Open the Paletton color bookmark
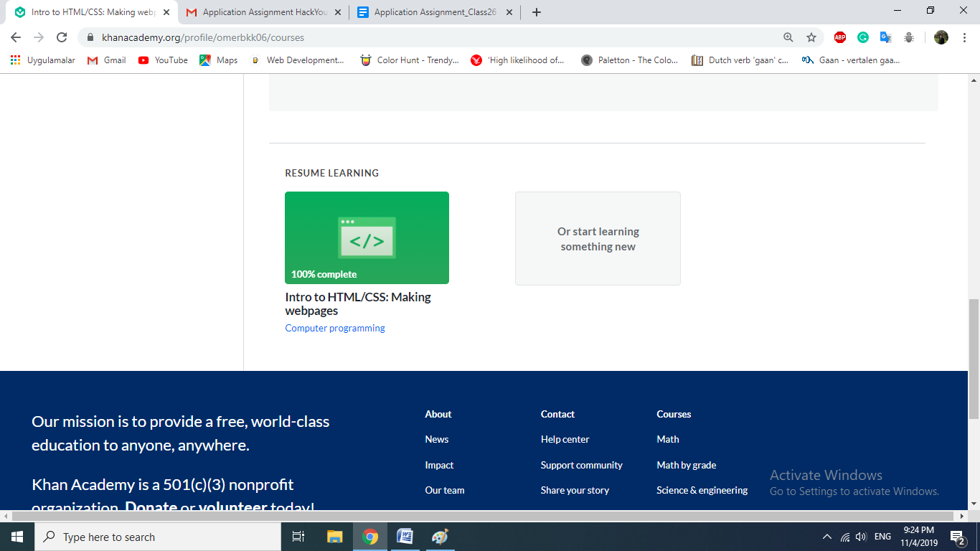Image resolution: width=980 pixels, height=551 pixels. 630,60
